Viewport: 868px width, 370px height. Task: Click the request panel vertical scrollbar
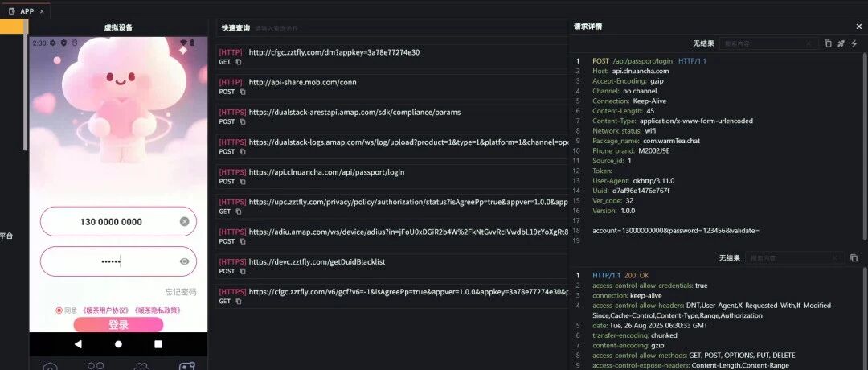pyautogui.click(x=865, y=146)
